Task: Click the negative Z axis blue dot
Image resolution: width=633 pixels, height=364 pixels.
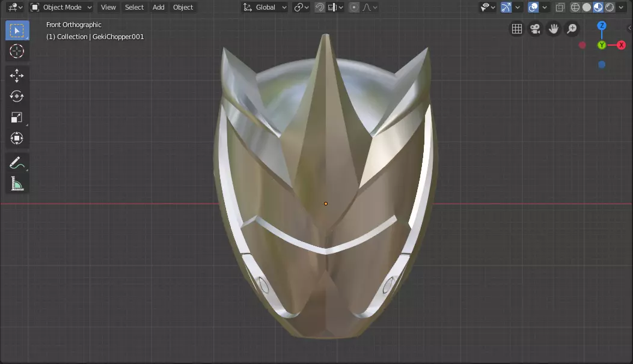Action: coord(602,64)
